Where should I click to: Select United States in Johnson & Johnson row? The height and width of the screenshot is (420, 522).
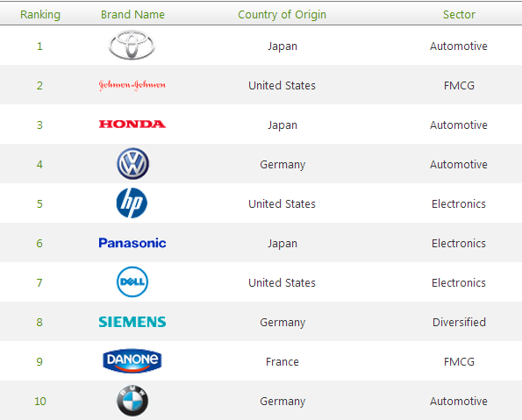point(282,86)
